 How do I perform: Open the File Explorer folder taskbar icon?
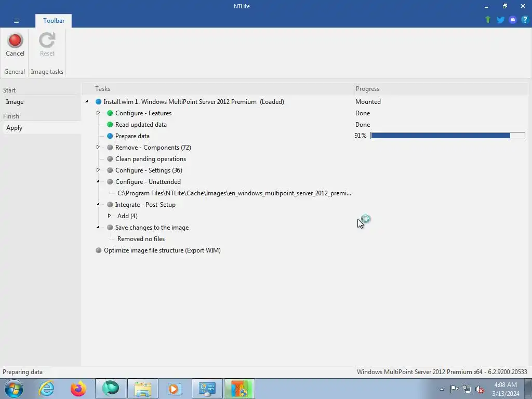pos(143,389)
